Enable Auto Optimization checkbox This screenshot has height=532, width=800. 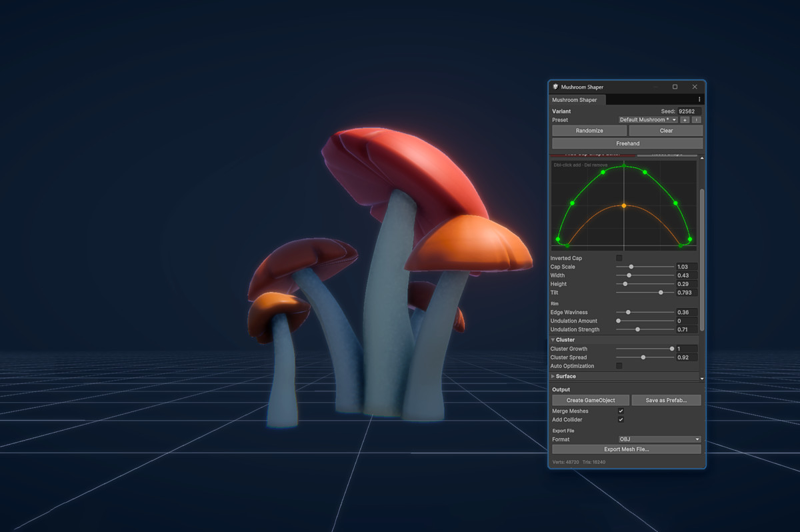click(619, 366)
